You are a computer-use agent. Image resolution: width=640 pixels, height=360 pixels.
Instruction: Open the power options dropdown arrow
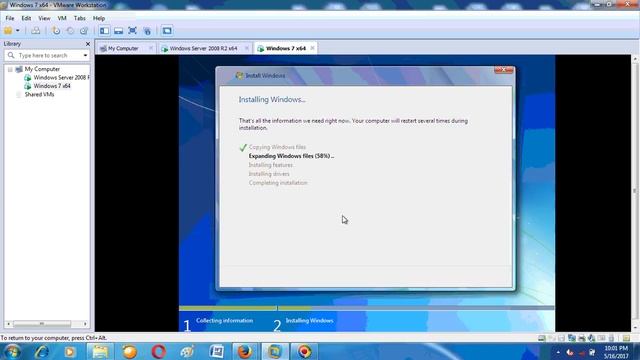18,31
